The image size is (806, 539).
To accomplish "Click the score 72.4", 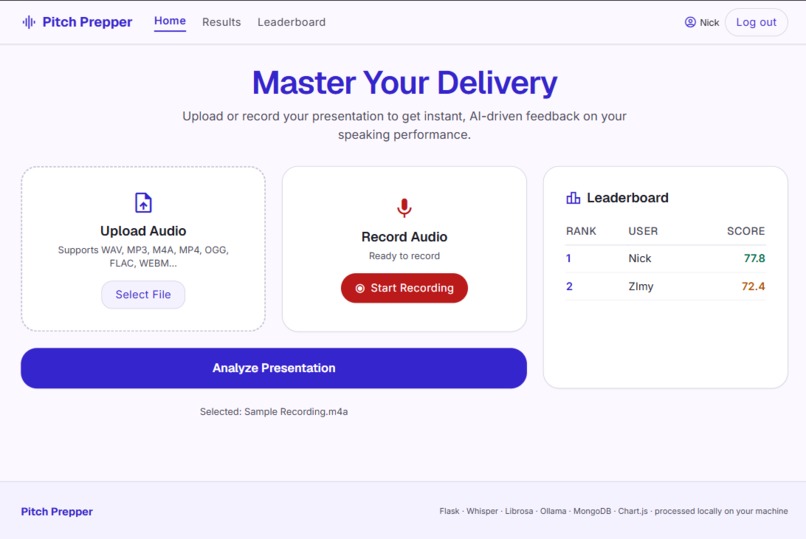I will [753, 286].
